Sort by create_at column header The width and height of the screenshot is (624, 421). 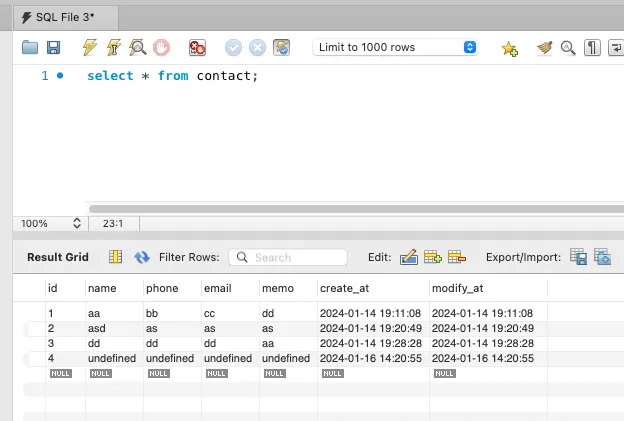[373, 288]
